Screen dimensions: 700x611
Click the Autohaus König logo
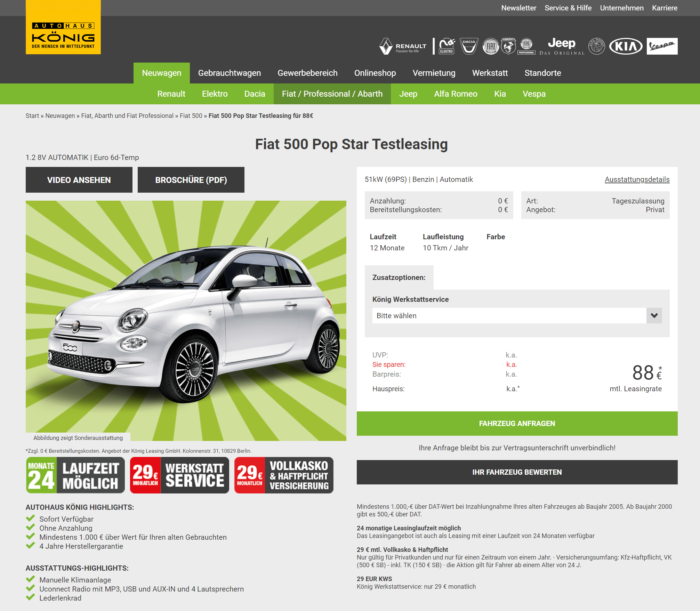[x=63, y=27]
